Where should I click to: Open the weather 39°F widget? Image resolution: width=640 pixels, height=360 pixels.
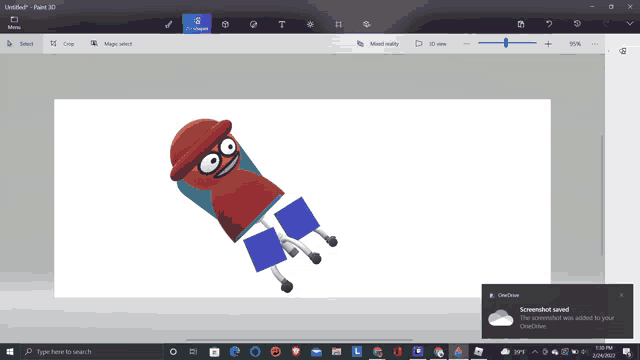(513, 351)
